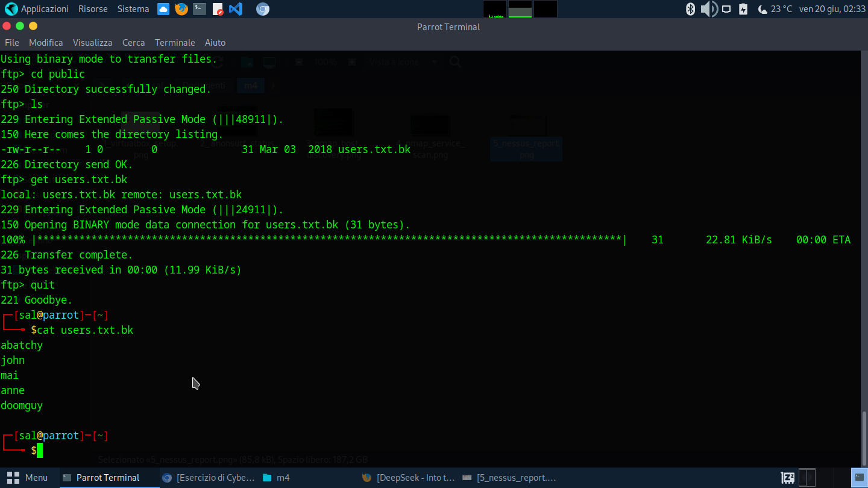Launch Visual Studio Code from the panel
The height and width of the screenshot is (488, 868).
click(236, 9)
